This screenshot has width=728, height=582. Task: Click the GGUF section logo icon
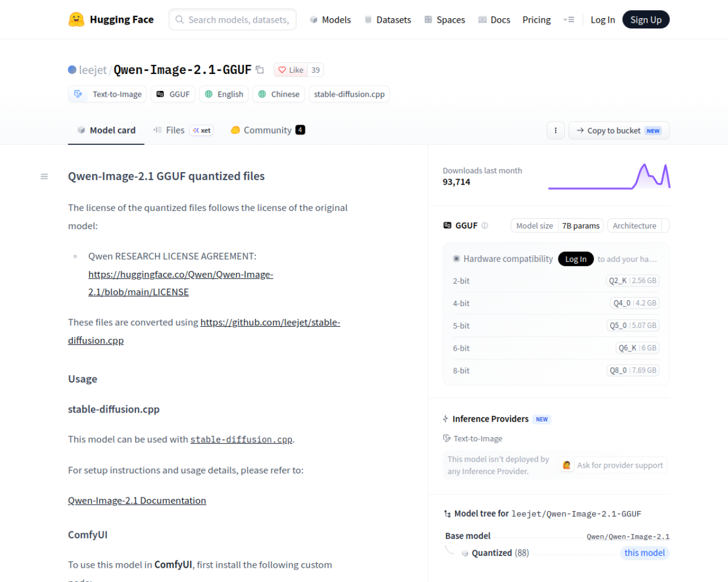[x=448, y=226]
